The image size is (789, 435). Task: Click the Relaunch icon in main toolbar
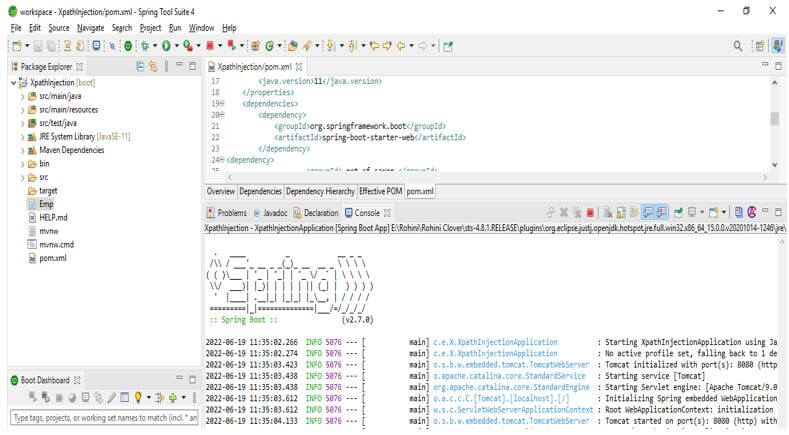[231, 46]
